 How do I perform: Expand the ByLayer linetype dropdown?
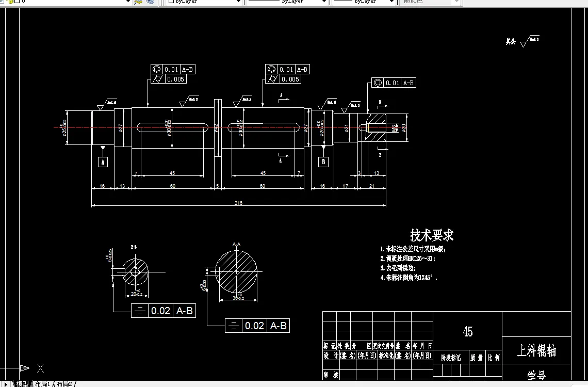point(324,2)
